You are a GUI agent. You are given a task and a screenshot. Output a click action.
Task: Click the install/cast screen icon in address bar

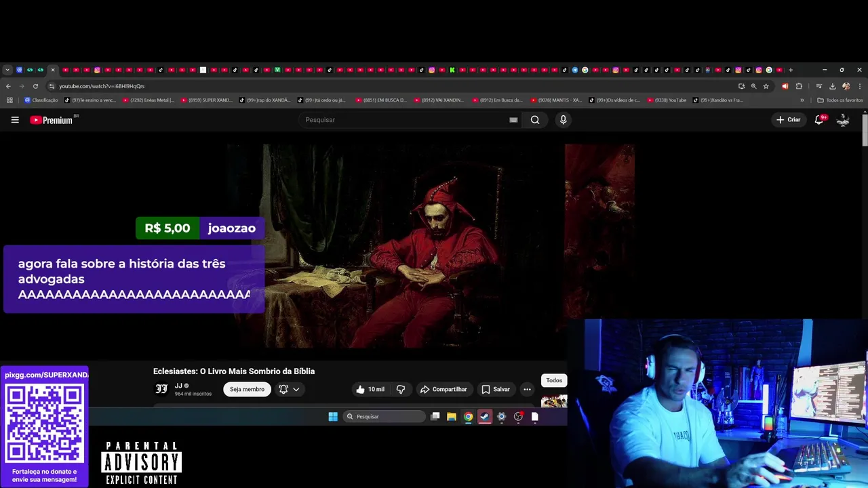point(741,86)
